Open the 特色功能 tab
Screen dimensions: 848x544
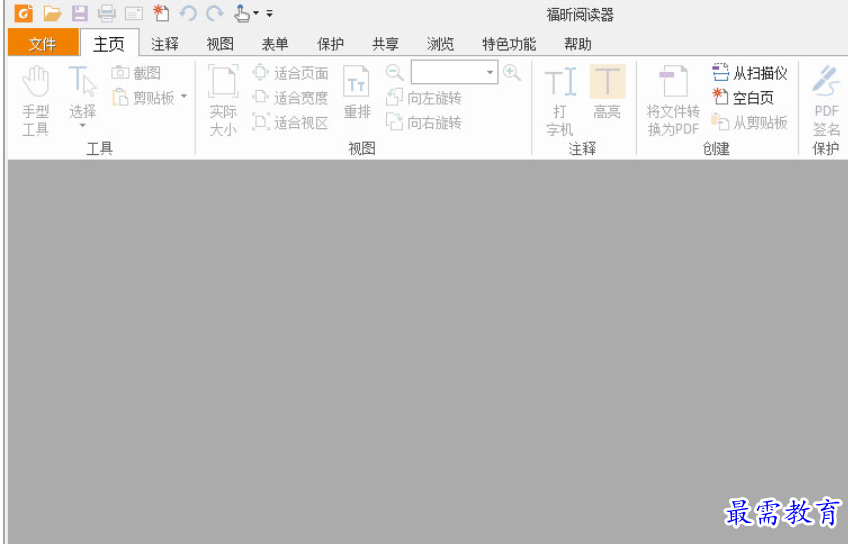tap(509, 44)
